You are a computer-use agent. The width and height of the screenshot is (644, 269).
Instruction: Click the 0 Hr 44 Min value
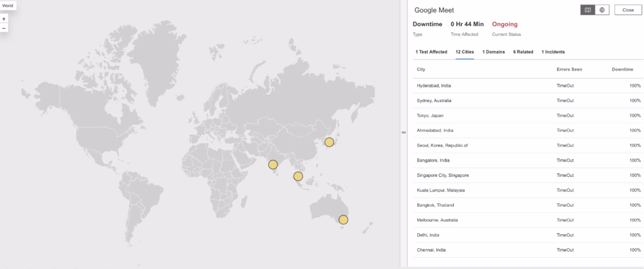[467, 24]
